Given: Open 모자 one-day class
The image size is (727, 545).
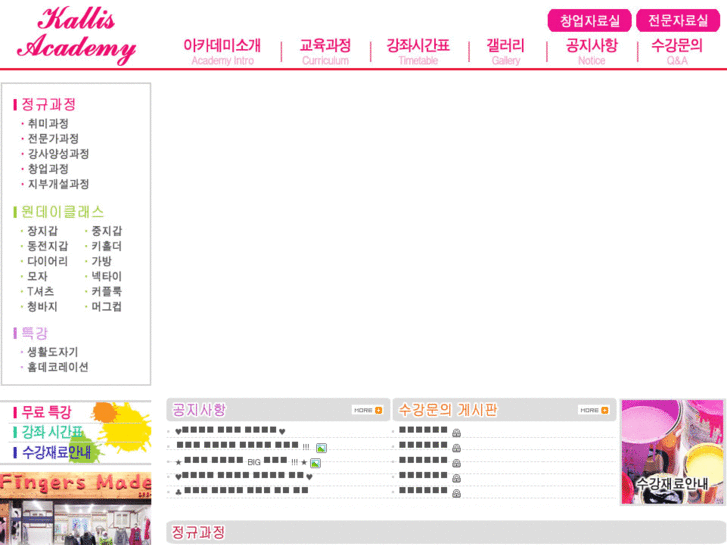Looking at the screenshot, I should 37,276.
